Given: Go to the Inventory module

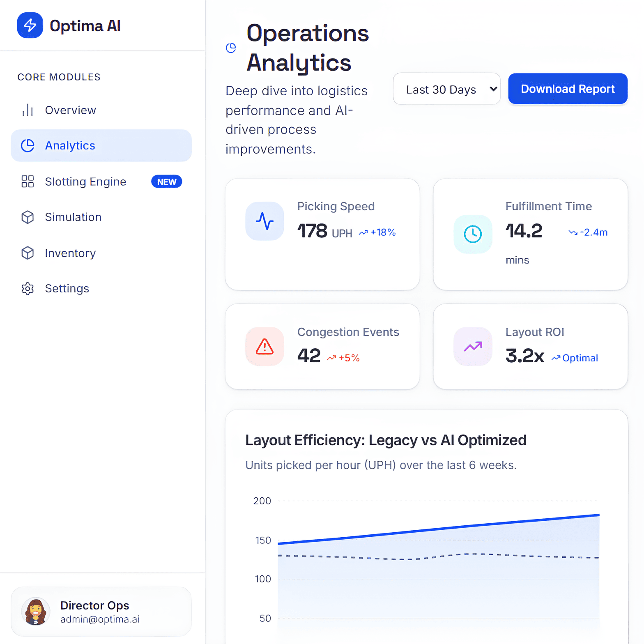Looking at the screenshot, I should pyautogui.click(x=70, y=253).
